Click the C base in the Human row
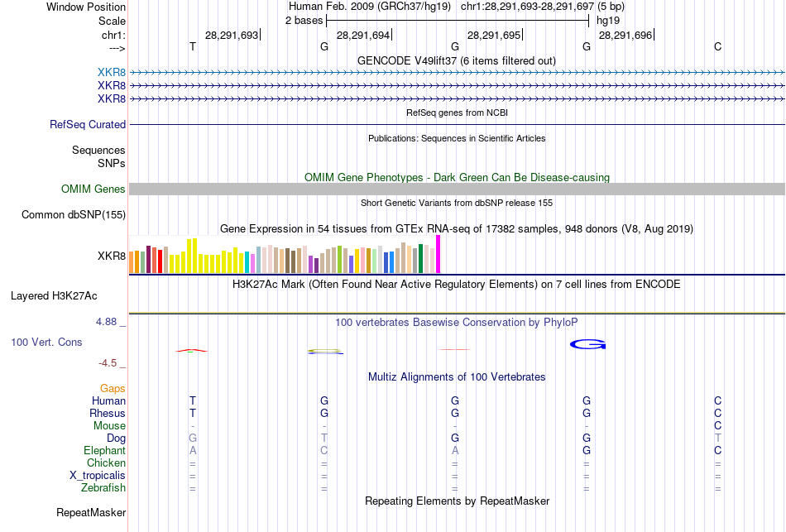The width and height of the screenshot is (786, 532). pyautogui.click(x=718, y=400)
